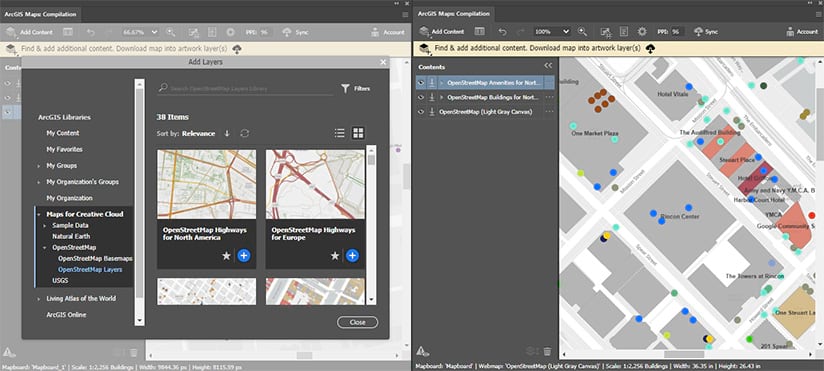
Task: Add OpenStreetMap Highways for North America layer
Action: [x=243, y=256]
